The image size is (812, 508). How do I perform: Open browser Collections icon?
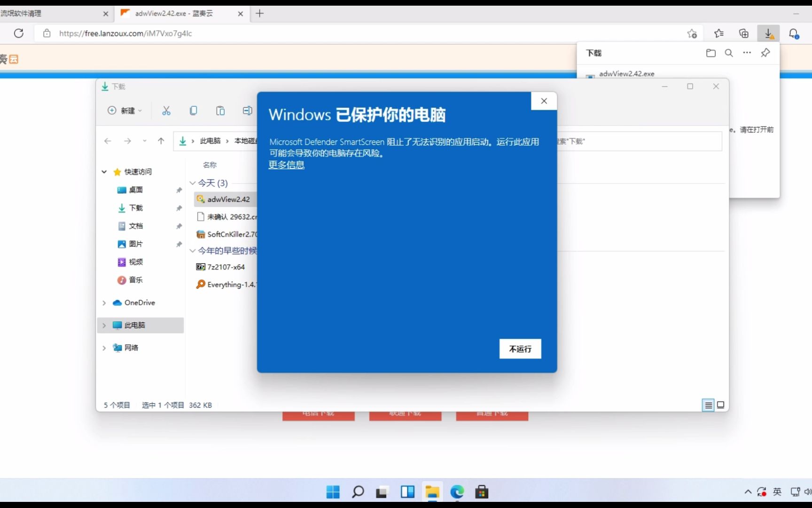click(744, 33)
